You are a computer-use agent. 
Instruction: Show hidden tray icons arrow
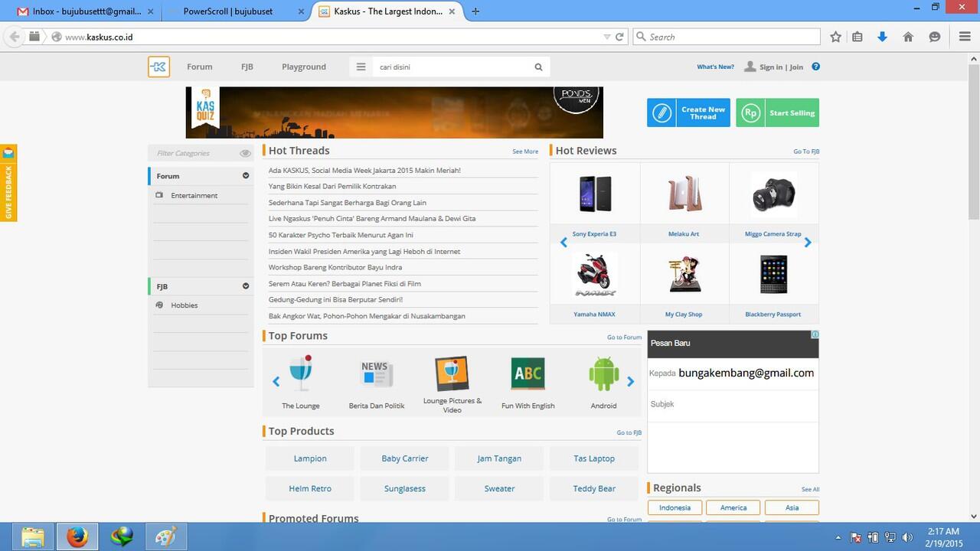click(x=838, y=538)
